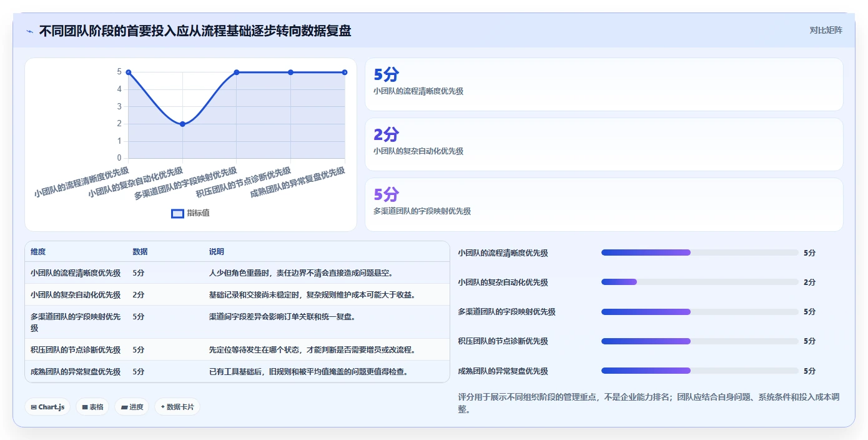The height and width of the screenshot is (440, 868).
Task: Click table cell 小团队的复杂自动化优先级
Action: click(x=76, y=295)
